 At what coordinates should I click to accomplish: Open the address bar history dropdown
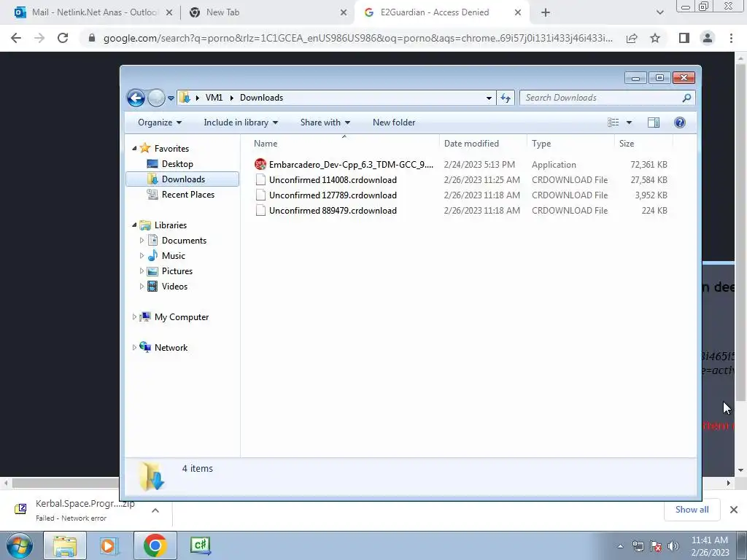coord(489,98)
